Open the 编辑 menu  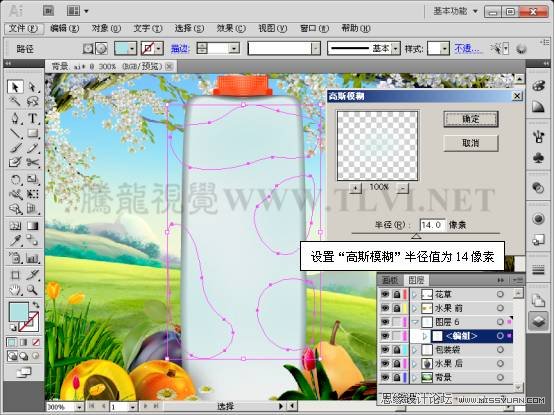(x=64, y=28)
